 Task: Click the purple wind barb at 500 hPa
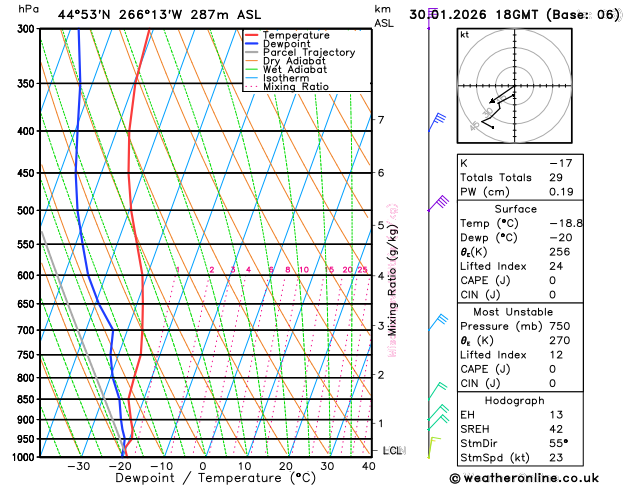(x=438, y=203)
